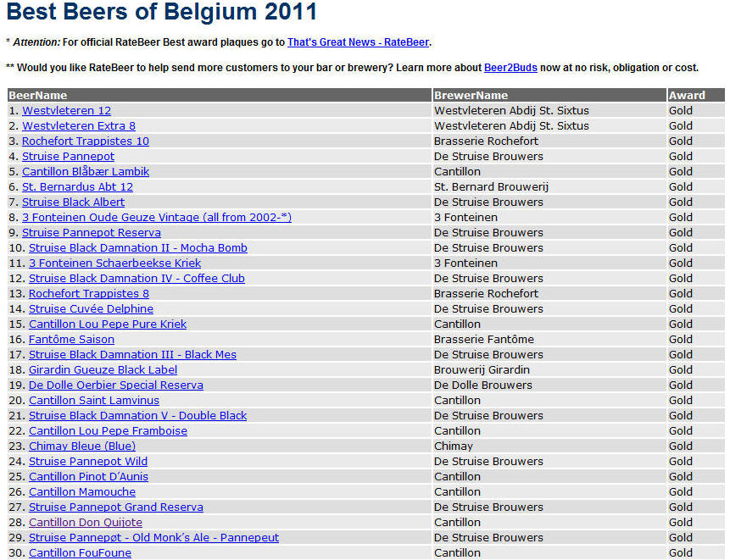Image resolution: width=730 pixels, height=560 pixels.
Task: Click the BeerName column header
Action: coord(38,96)
